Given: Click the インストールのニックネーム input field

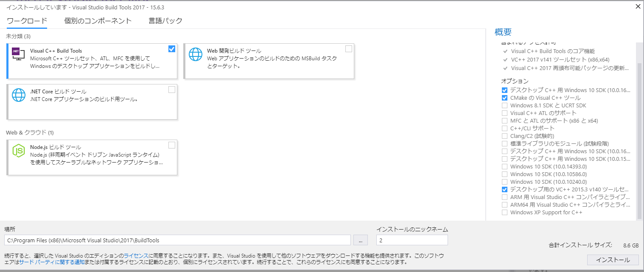Looking at the screenshot, I should point(412,240).
